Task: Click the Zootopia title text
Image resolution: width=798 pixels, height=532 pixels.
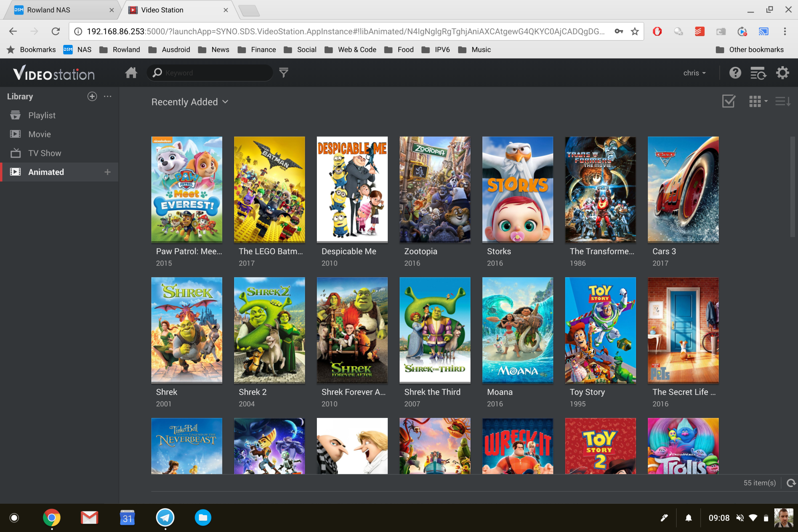Action: 421,251
